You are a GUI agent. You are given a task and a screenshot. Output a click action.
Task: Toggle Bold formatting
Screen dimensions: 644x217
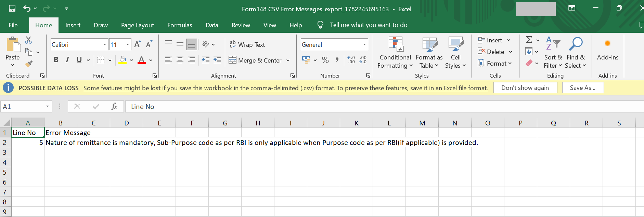click(56, 60)
